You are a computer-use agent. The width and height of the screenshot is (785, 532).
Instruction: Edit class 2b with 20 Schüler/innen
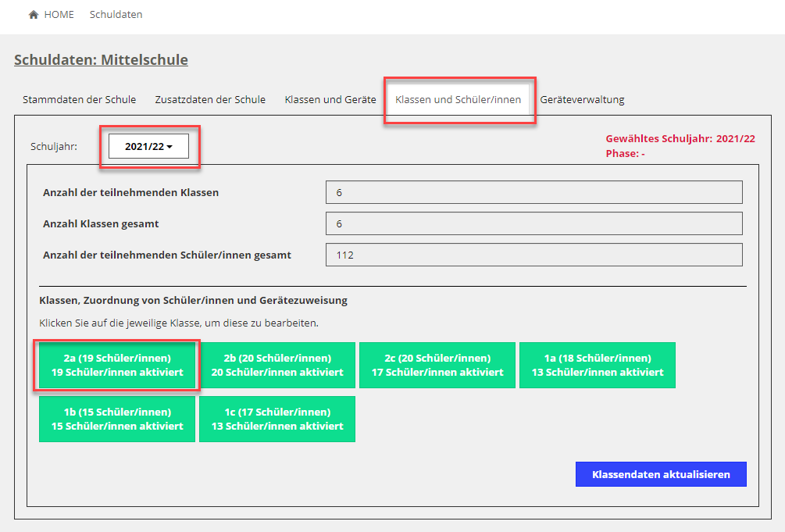277,366
